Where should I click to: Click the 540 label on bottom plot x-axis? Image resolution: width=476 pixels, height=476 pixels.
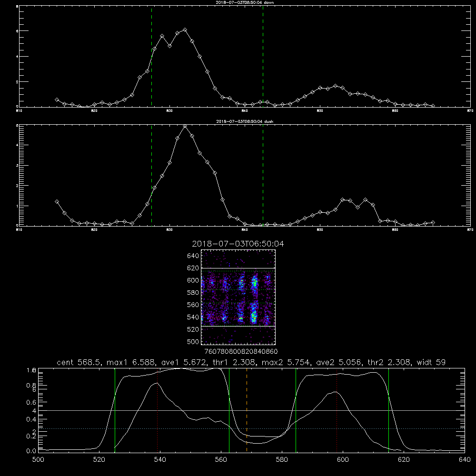tap(160, 460)
